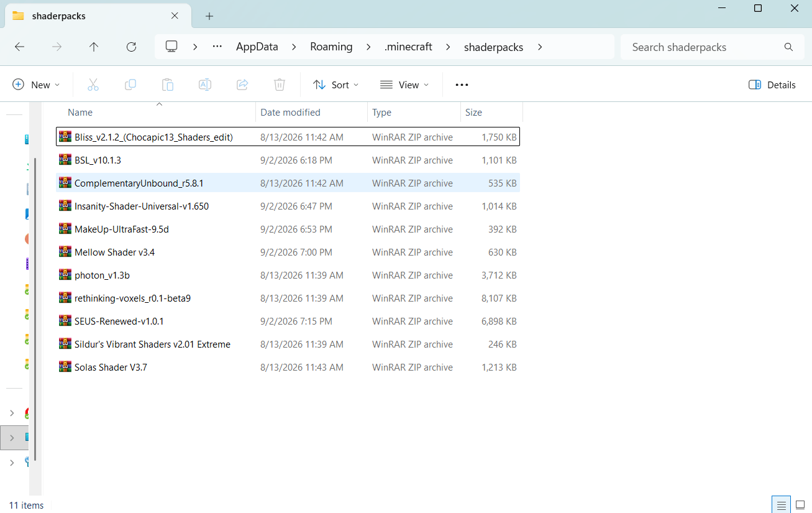Viewport: 812px width, 513px height.
Task: Expand the highlighted navigation pane item
Action: click(x=12, y=437)
